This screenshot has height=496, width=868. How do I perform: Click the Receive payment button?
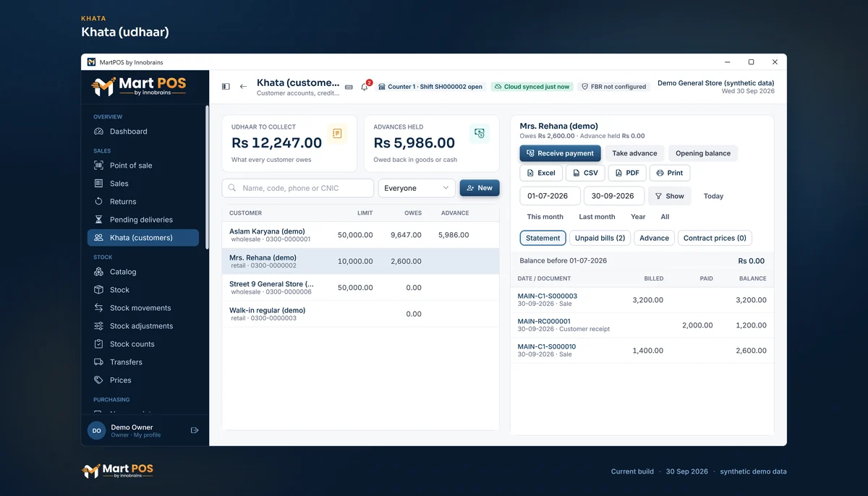click(x=560, y=153)
